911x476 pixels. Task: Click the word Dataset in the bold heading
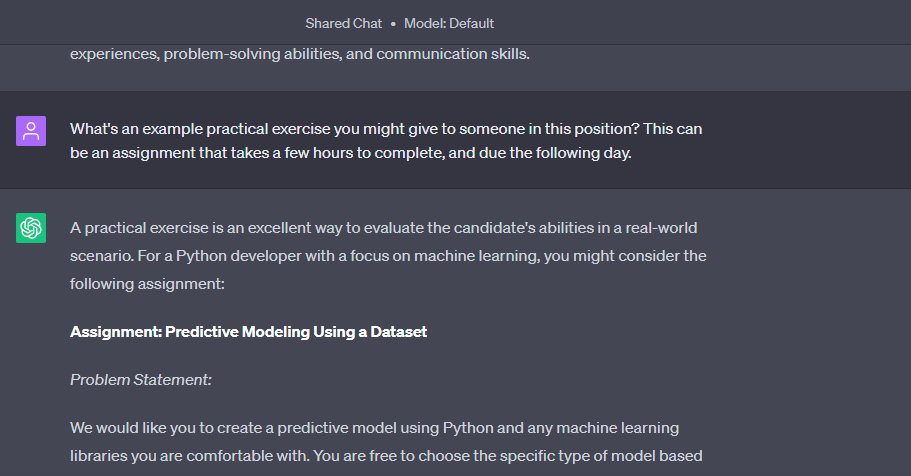click(399, 332)
